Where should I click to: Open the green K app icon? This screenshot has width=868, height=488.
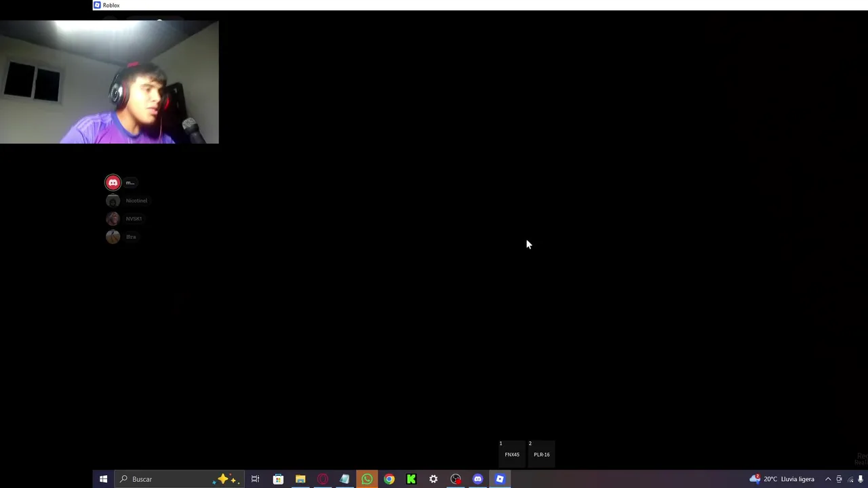[411, 479]
